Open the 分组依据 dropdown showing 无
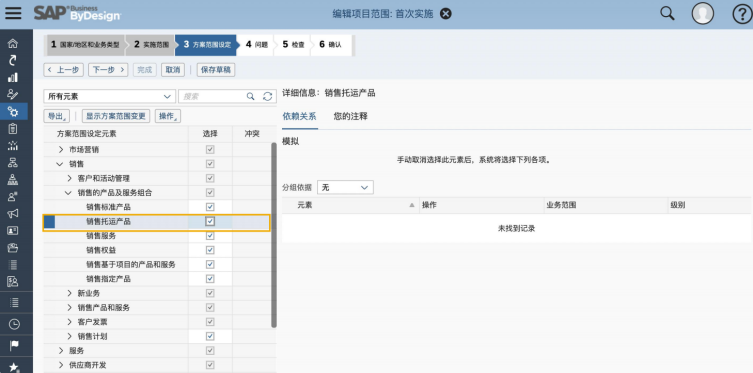Viewport: 753px width, 373px height. coord(345,188)
